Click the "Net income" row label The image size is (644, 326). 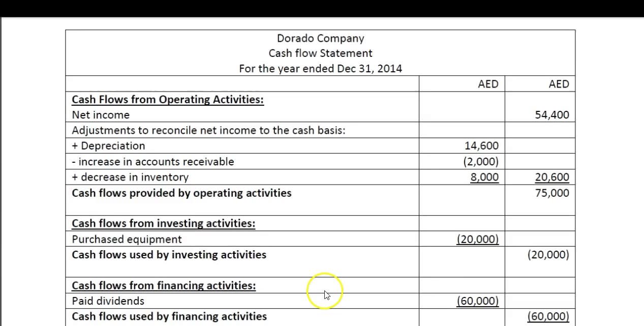pos(101,115)
